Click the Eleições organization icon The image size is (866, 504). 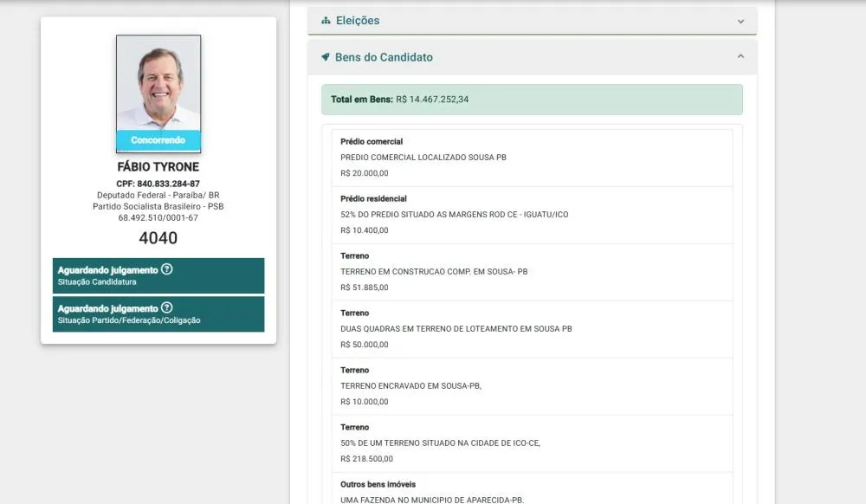pyautogui.click(x=326, y=21)
